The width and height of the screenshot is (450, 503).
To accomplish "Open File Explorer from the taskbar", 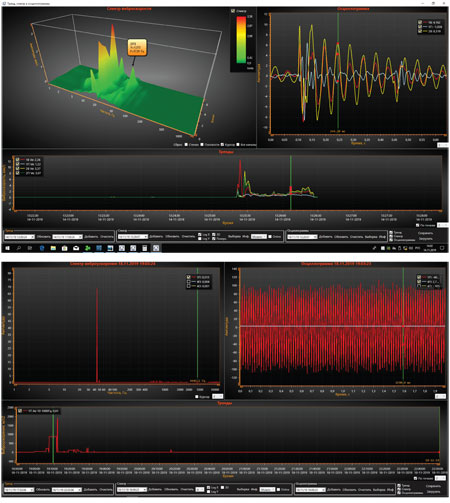I will click(x=53, y=248).
